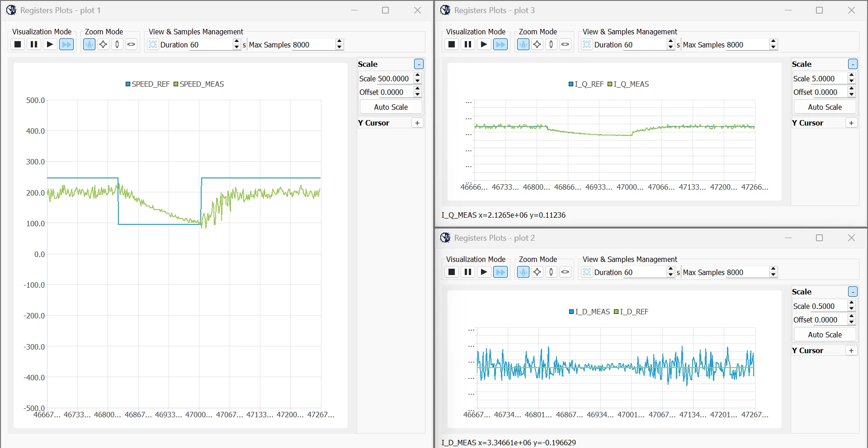Select vertical zoom mode in plot 2
Screen dimensions: 868x448
[x=551, y=272]
